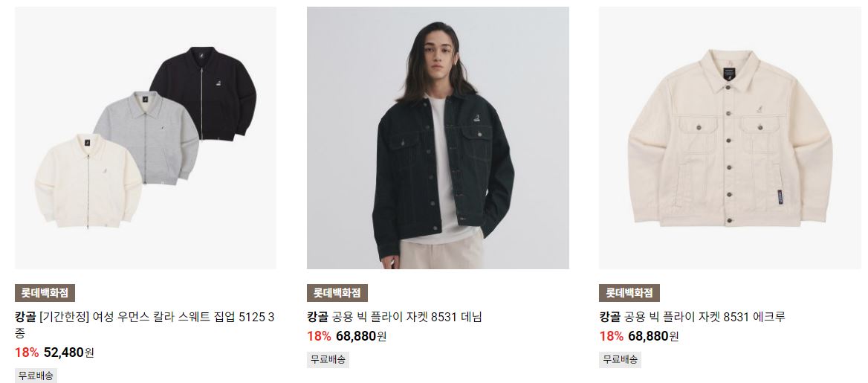Open 여성 우먼스 칼라 스웨트 집업 5125 title
The image size is (868, 383).
point(144,325)
